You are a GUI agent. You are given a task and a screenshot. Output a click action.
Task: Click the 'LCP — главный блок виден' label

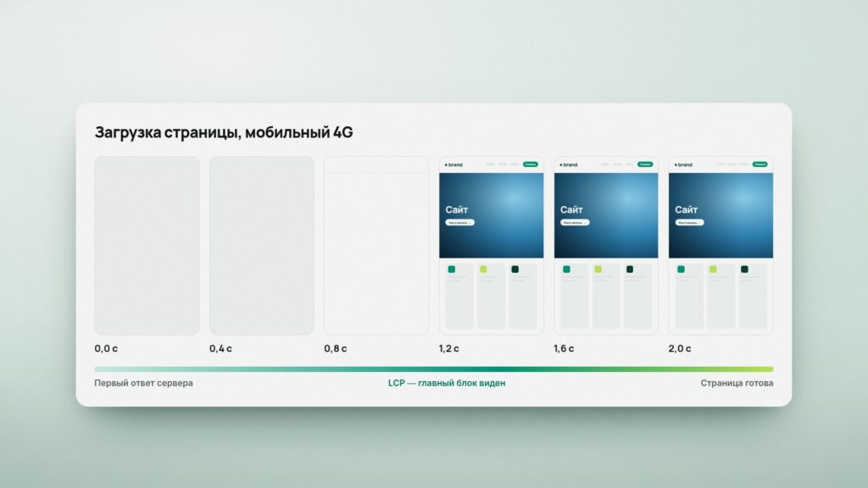447,383
